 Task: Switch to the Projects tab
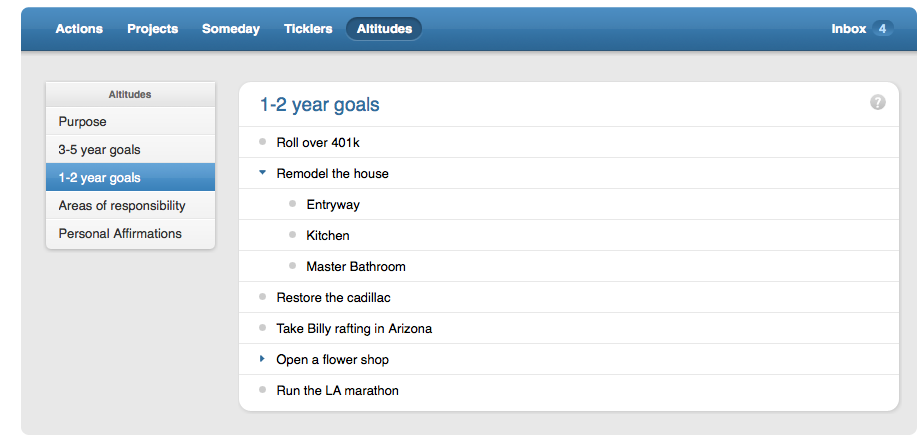click(x=152, y=29)
